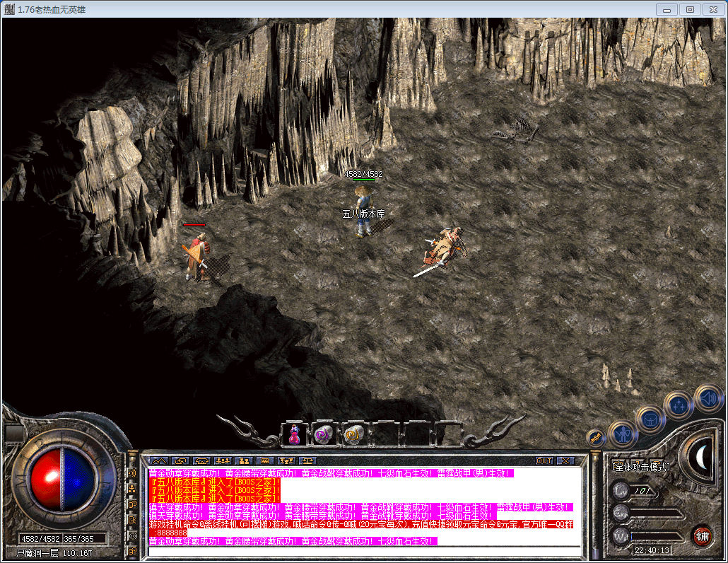Open the mini-map satellite button
Screen dimensions: 728x563
tap(596, 438)
